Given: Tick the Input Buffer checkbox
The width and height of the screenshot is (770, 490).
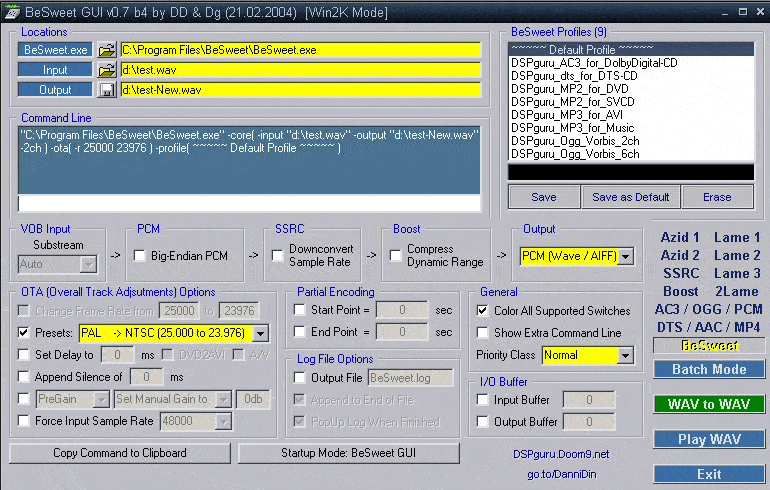Looking at the screenshot, I should 482,400.
